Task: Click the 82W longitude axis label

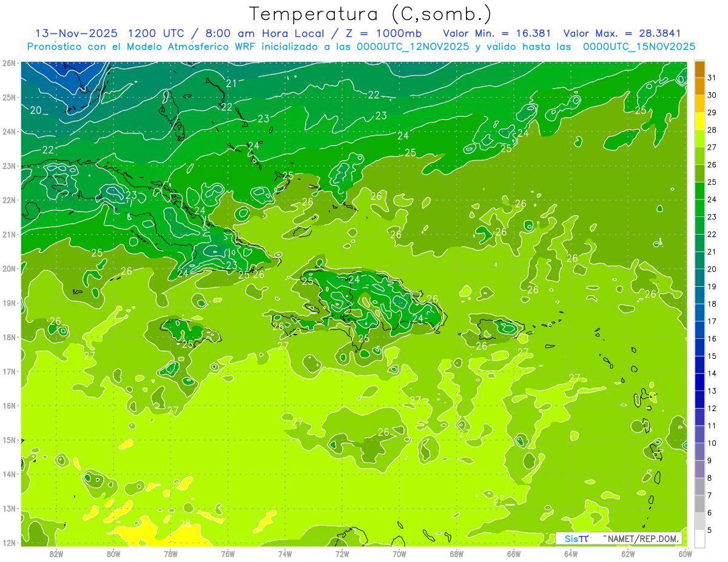Action: (56, 554)
